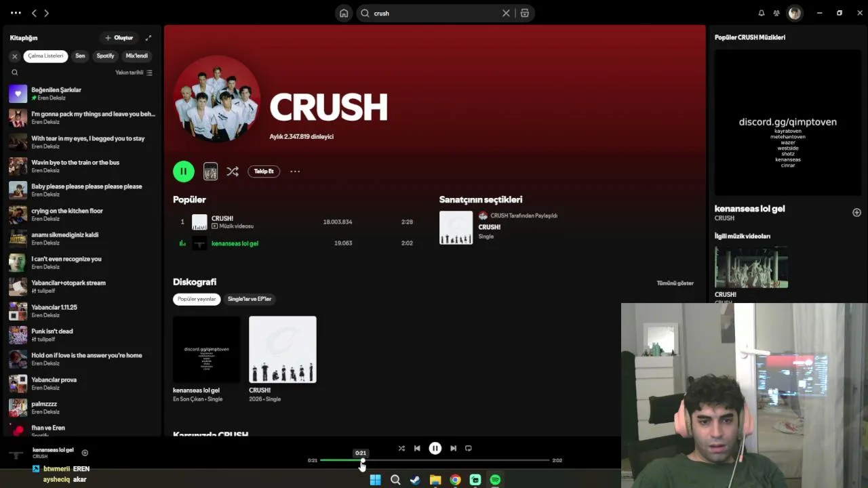Viewport: 868px width, 488px height.
Task: Select the Popüler yayınlar tab
Action: (x=197, y=299)
